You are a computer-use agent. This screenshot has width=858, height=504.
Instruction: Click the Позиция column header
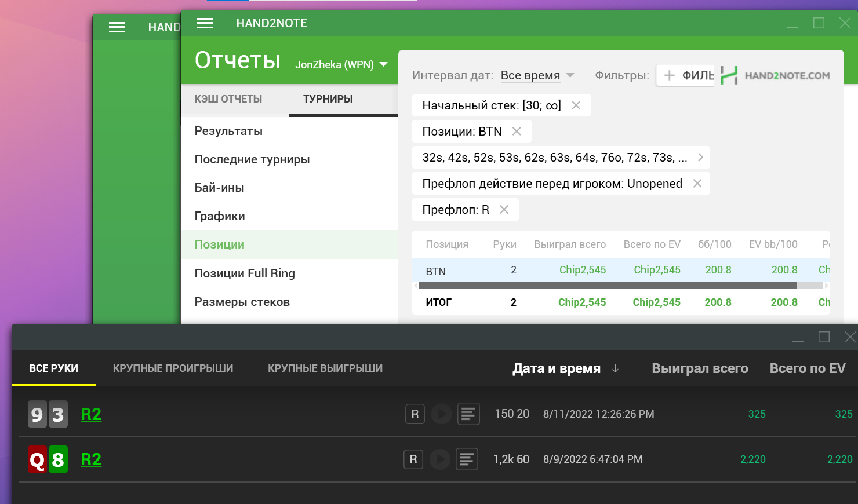tap(447, 244)
